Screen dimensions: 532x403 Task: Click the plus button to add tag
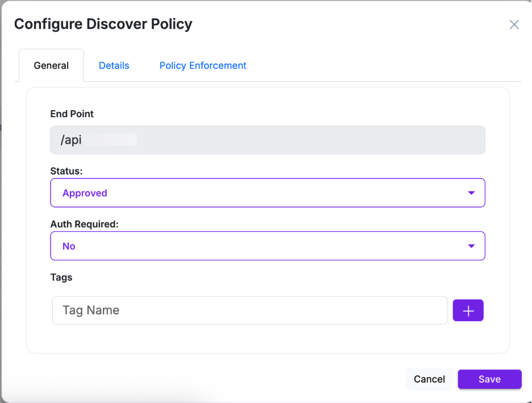[x=468, y=310]
